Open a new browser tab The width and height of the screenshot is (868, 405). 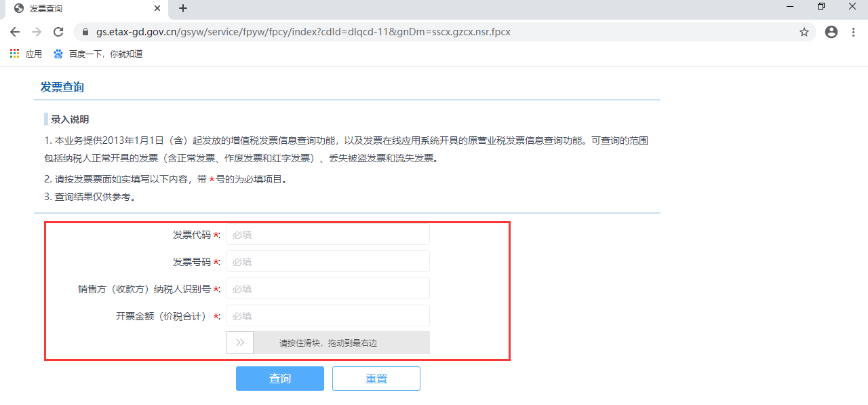coord(182,8)
